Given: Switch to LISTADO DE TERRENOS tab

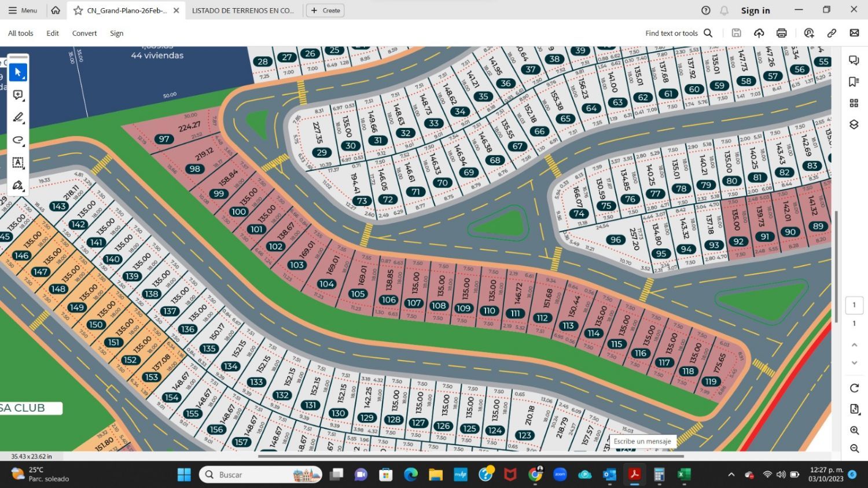Looking at the screenshot, I should tap(243, 10).
